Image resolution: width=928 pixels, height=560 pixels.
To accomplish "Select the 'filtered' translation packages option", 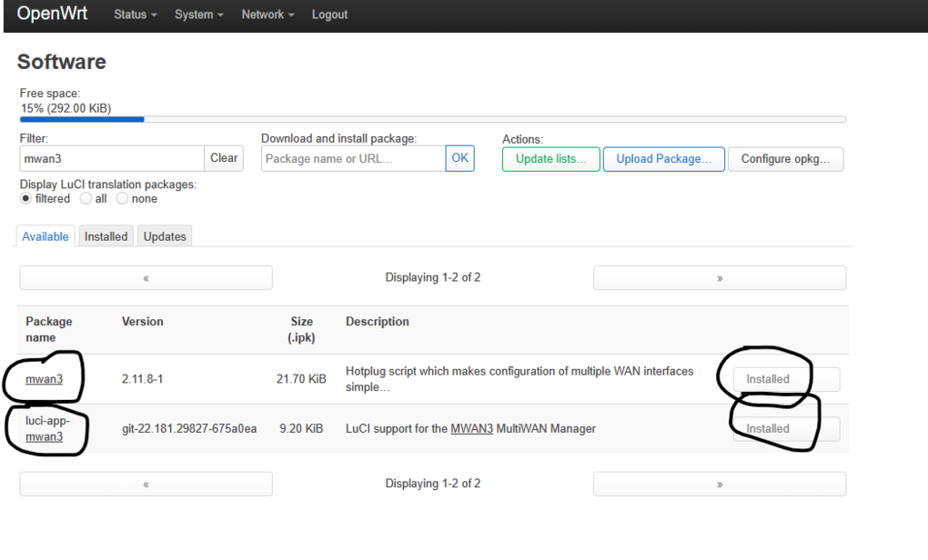I will tap(26, 198).
